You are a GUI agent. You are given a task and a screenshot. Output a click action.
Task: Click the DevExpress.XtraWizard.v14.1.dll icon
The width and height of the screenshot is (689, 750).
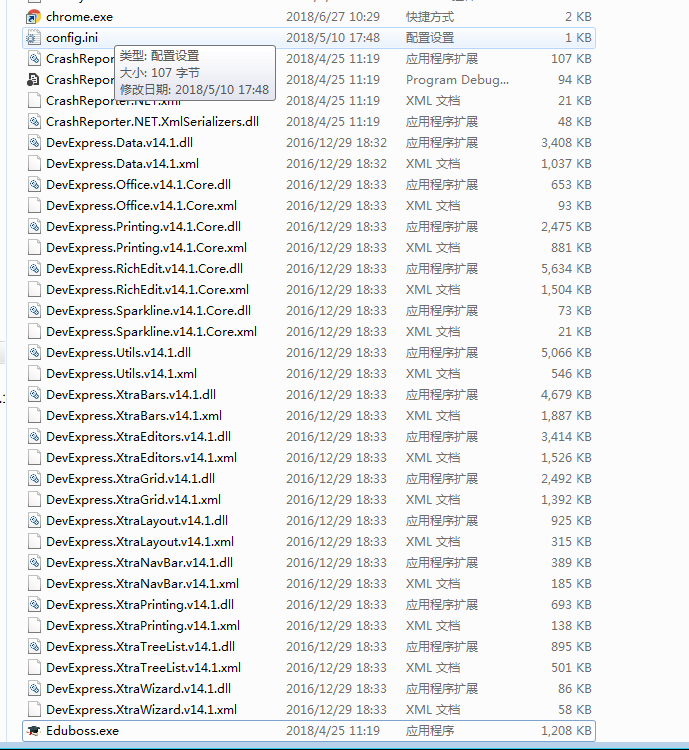[x=33, y=689]
